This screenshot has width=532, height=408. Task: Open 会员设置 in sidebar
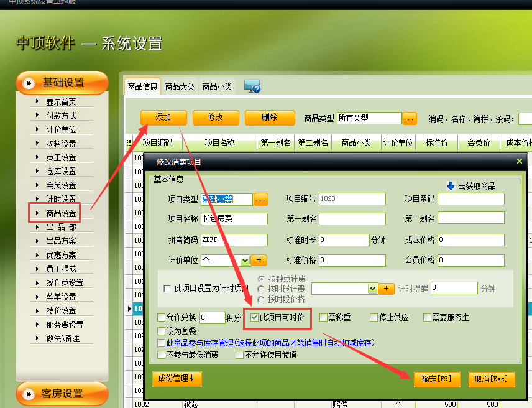(x=62, y=185)
